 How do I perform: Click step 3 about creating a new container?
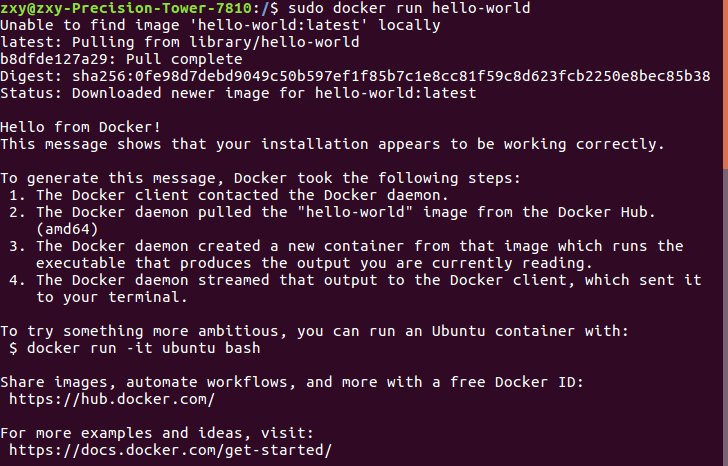click(x=350, y=246)
